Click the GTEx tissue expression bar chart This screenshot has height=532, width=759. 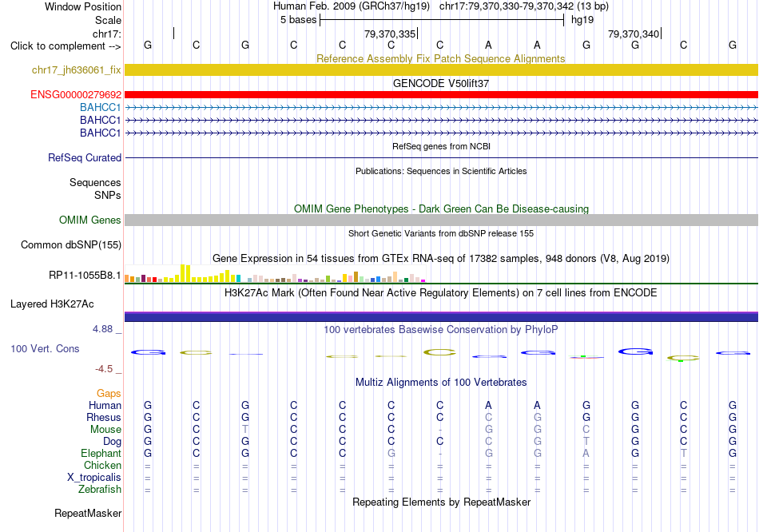click(275, 274)
